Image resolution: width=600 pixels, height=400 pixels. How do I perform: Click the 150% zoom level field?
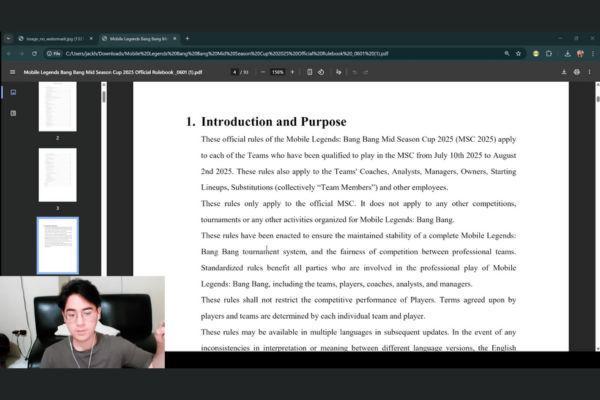(277, 72)
